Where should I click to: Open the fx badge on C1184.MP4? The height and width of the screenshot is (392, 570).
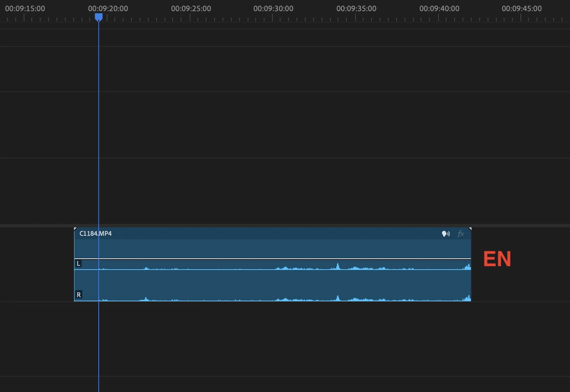coord(461,234)
